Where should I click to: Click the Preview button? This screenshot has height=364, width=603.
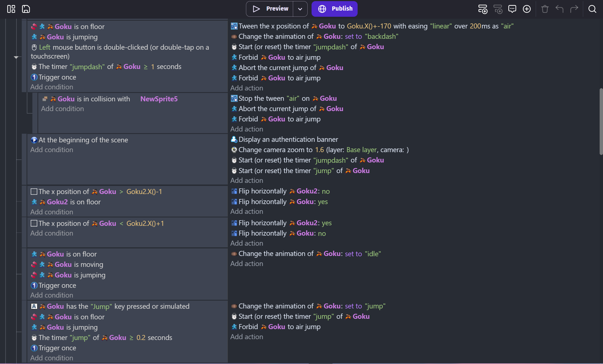click(x=270, y=9)
